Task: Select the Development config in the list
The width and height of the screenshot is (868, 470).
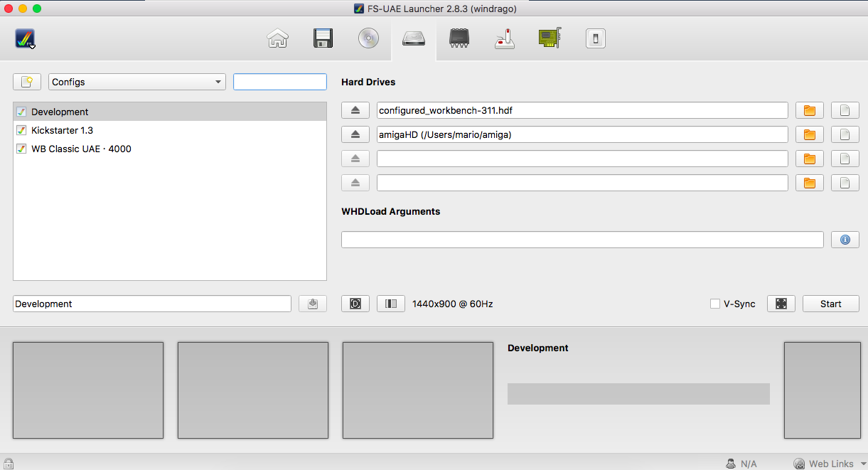Action: coord(170,112)
